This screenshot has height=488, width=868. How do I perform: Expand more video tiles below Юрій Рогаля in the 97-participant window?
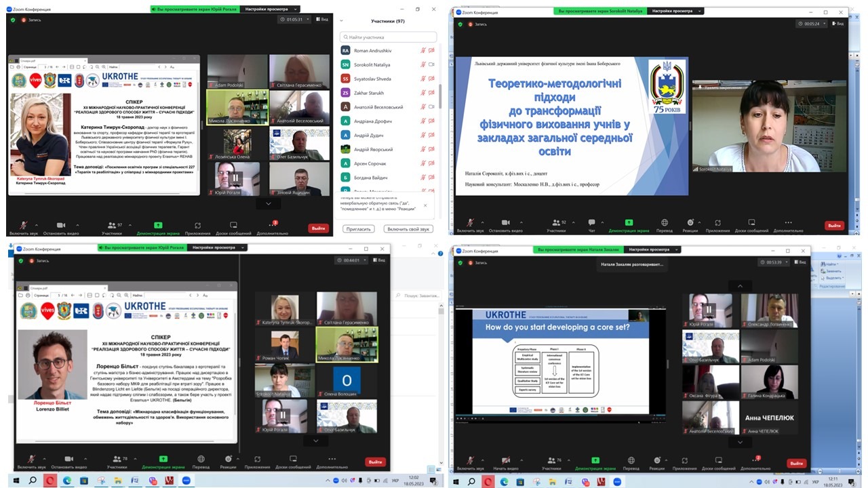(x=269, y=203)
